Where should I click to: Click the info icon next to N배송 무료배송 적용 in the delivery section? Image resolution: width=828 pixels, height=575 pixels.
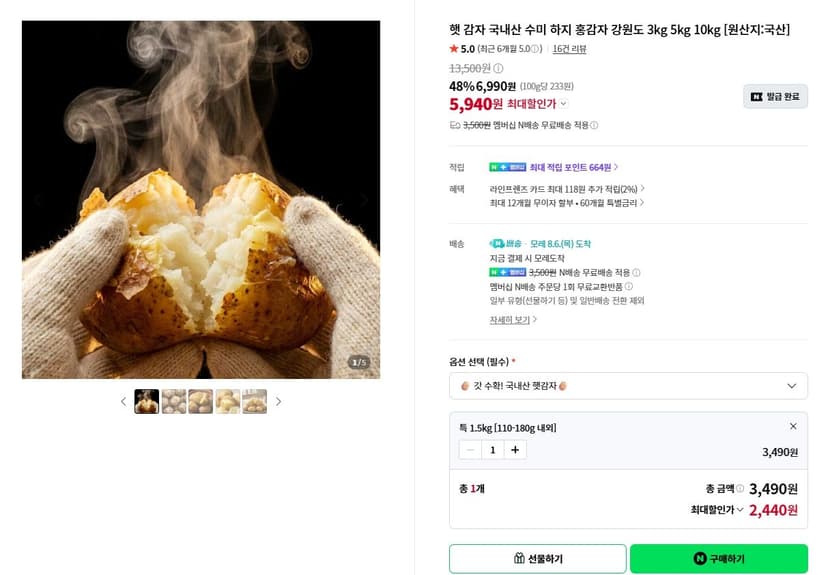(636, 272)
